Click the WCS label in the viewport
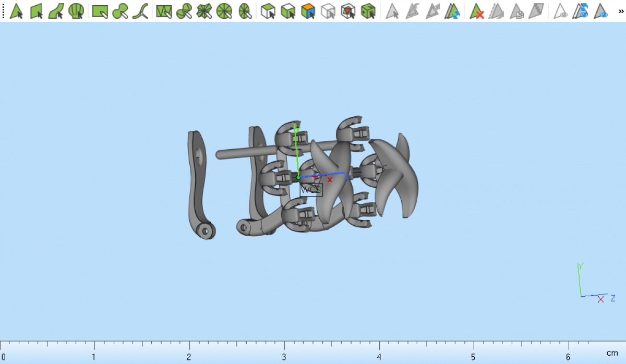The width and height of the screenshot is (626, 364). click(x=311, y=190)
